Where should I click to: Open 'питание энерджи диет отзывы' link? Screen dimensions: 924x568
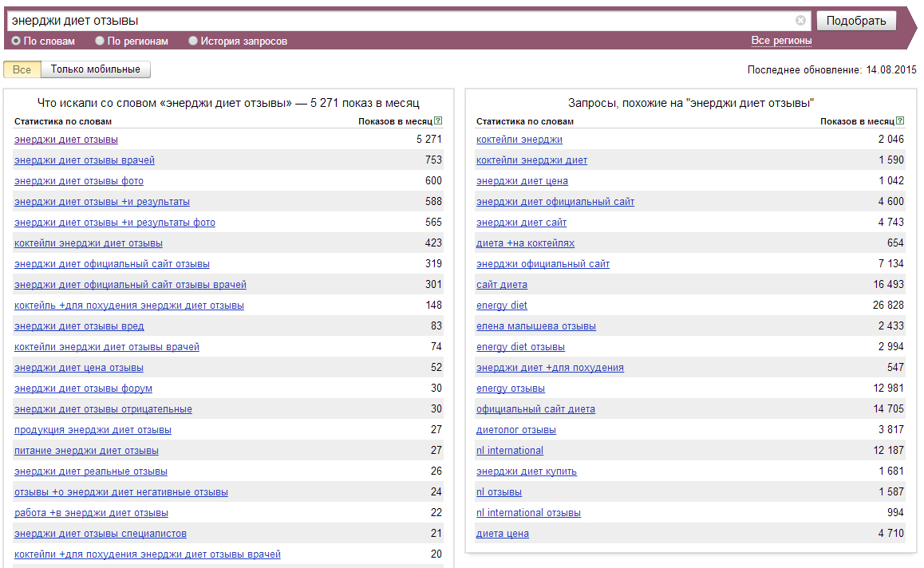pyautogui.click(x=87, y=451)
